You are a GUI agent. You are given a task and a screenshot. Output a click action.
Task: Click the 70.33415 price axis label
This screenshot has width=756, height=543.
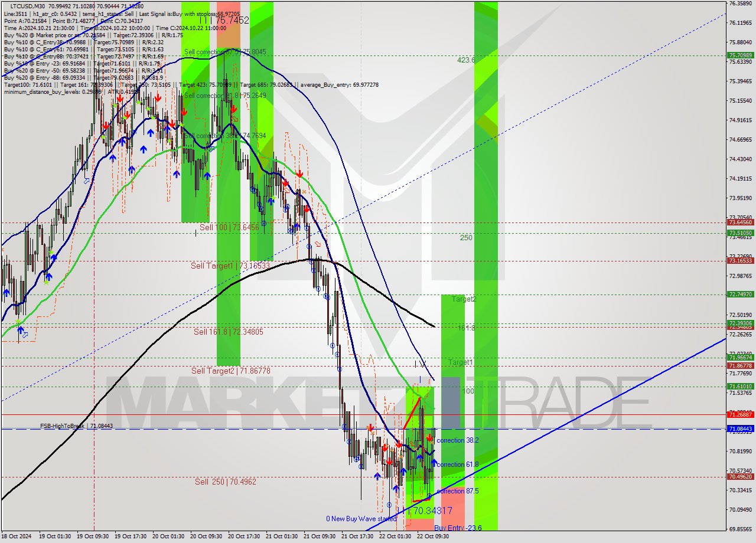pos(741,490)
